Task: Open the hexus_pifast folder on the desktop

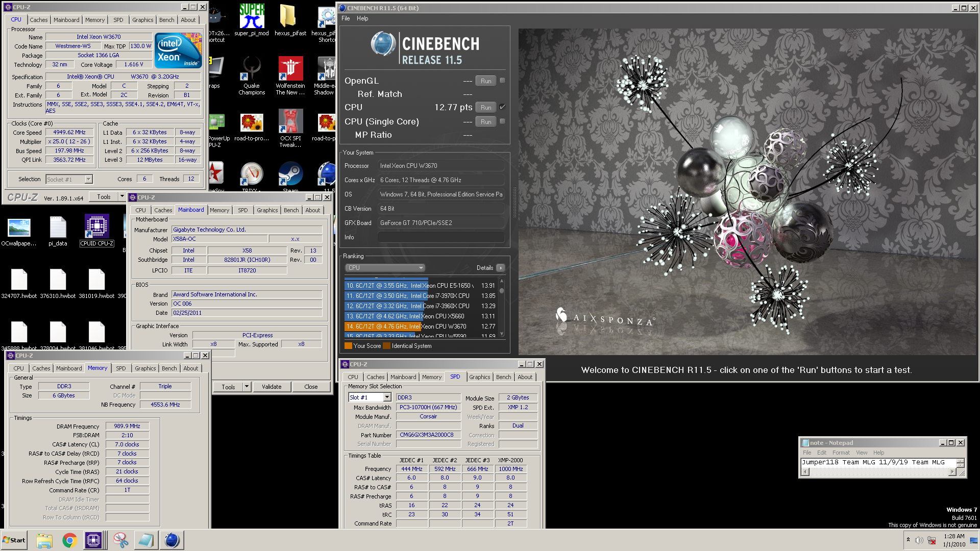Action: click(290, 20)
